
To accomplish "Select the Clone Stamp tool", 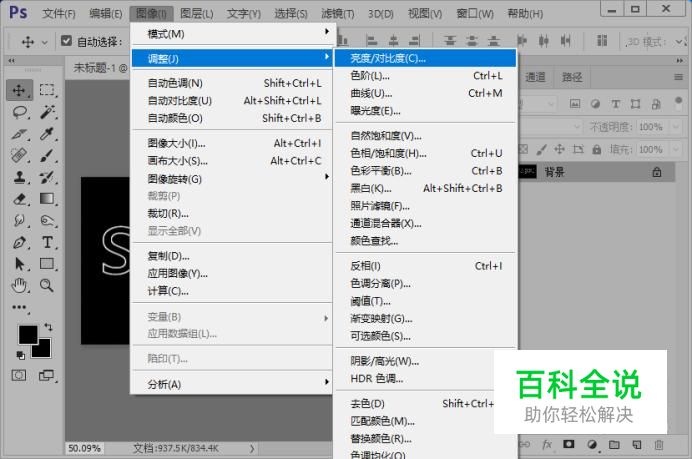I will [x=19, y=177].
